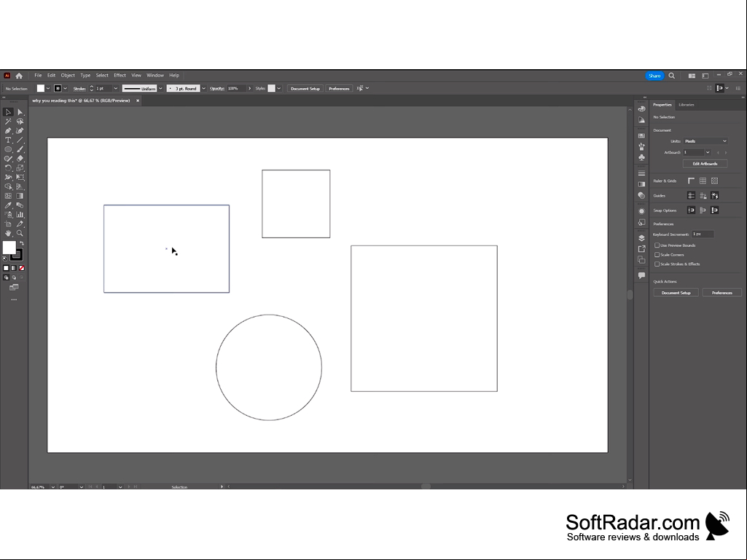Select the Type tool
The width and height of the screenshot is (747, 560).
click(8, 140)
